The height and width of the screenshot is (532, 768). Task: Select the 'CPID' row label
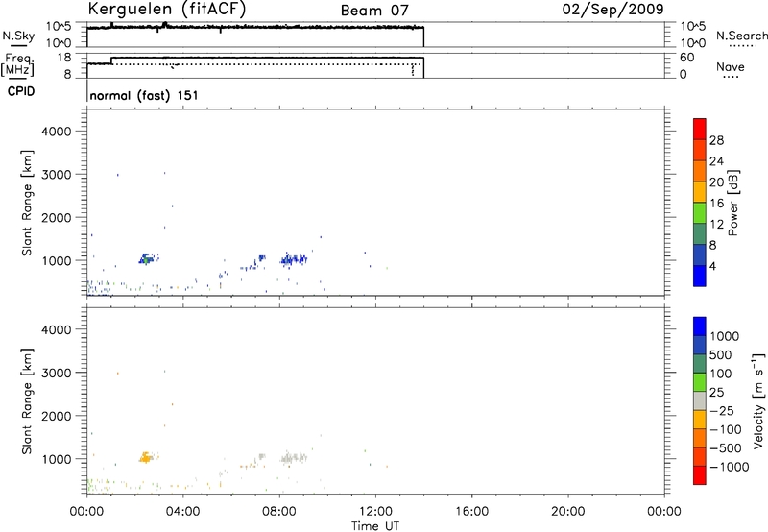(21, 91)
